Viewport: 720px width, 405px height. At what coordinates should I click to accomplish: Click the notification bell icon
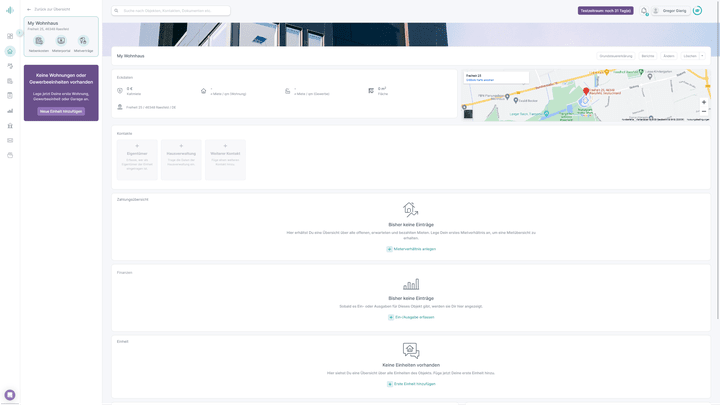pyautogui.click(x=645, y=11)
